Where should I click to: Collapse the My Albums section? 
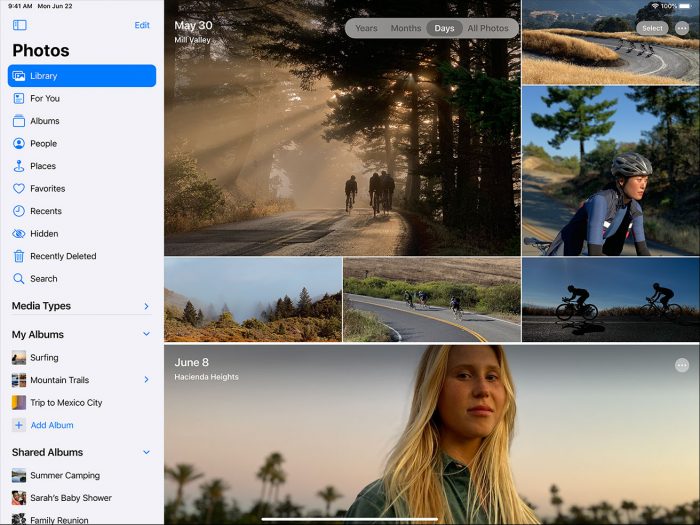tap(146, 334)
